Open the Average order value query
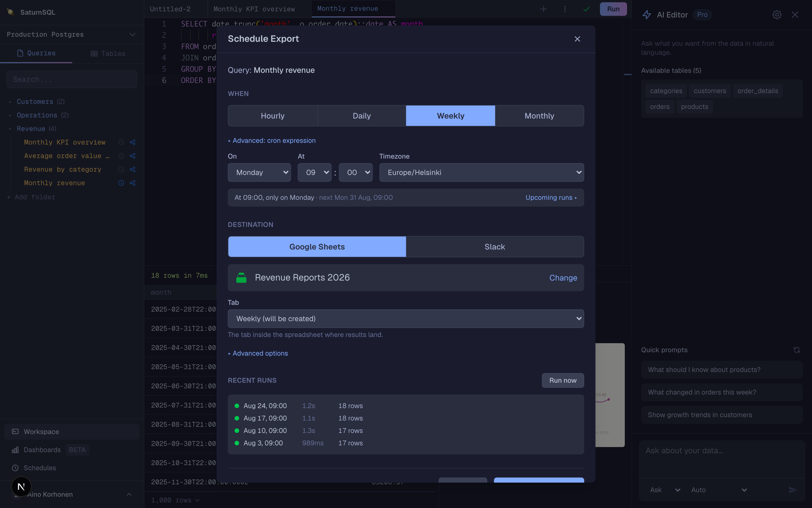812x508 pixels. tap(67, 156)
